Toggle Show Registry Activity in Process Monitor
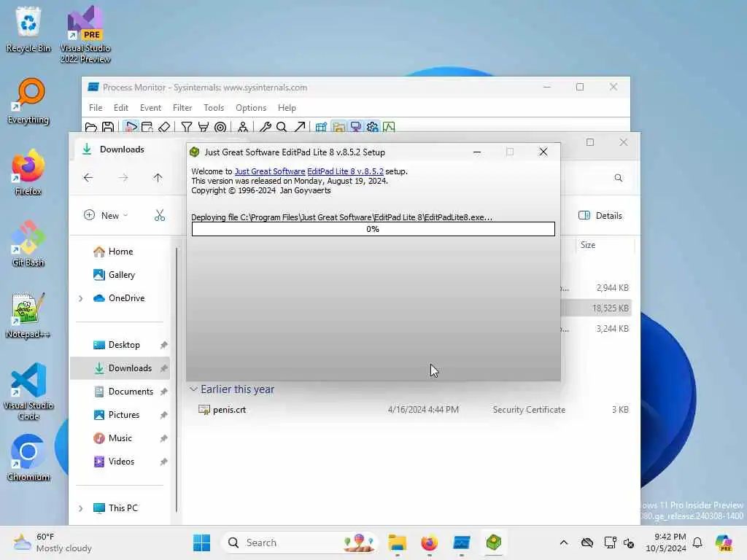The height and width of the screenshot is (560, 747). coord(321,127)
